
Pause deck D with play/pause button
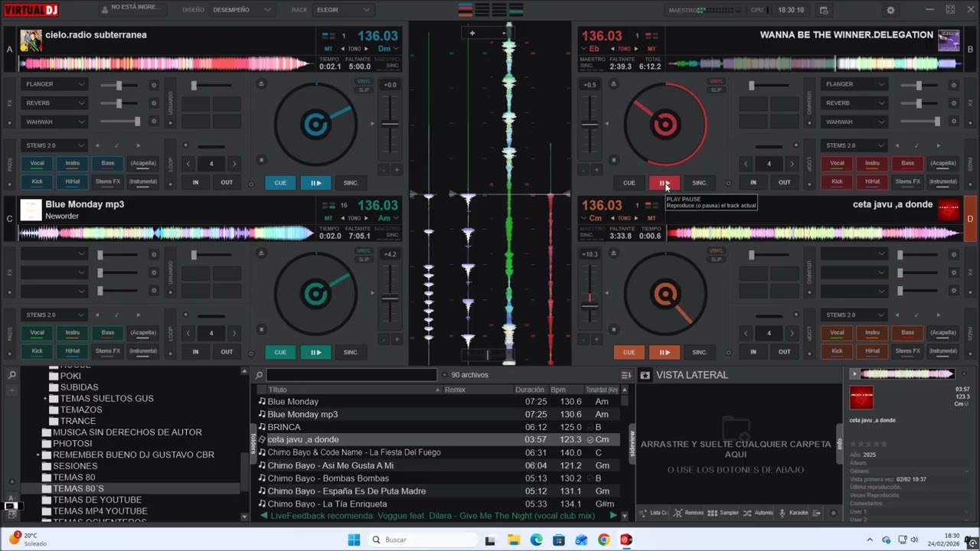tap(664, 352)
